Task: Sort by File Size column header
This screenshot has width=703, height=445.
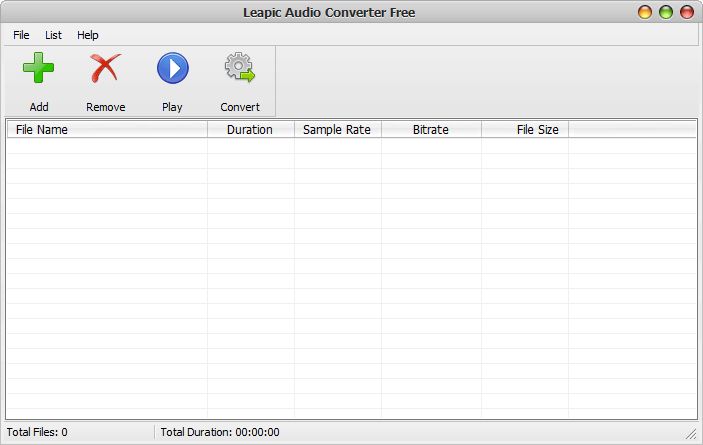Action: [525, 130]
